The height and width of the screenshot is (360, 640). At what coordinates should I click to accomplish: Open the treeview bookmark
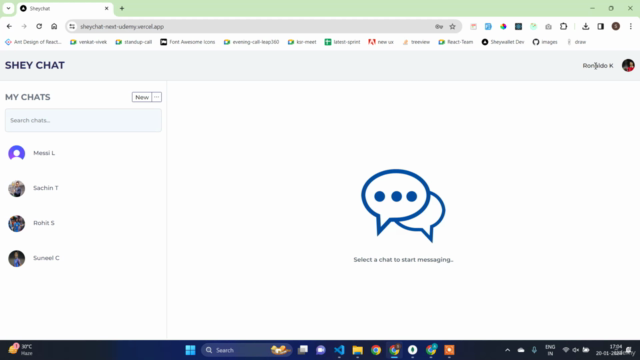click(x=416, y=42)
